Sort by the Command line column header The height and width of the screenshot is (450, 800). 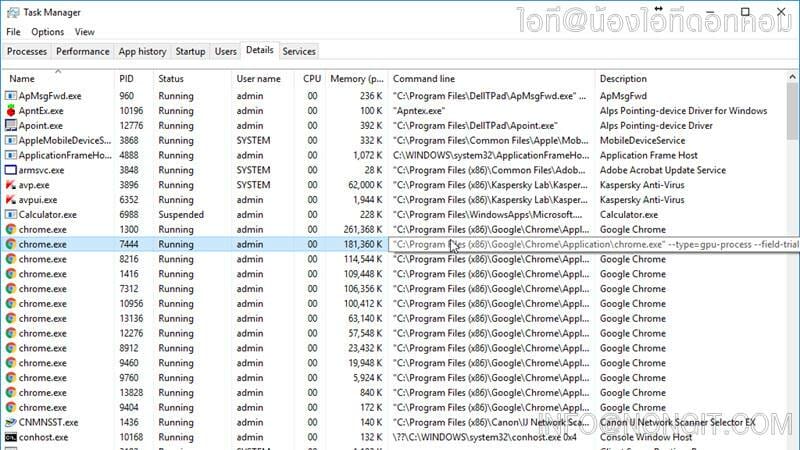491,79
